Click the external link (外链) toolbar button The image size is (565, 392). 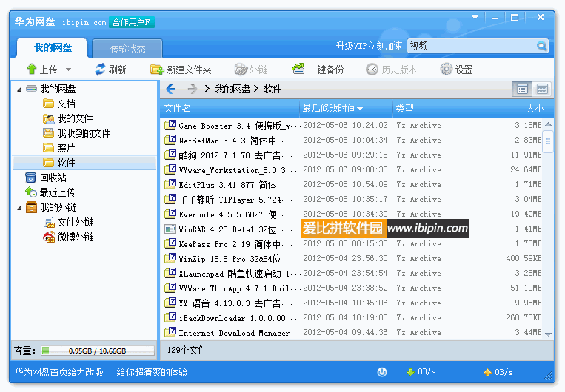point(251,70)
